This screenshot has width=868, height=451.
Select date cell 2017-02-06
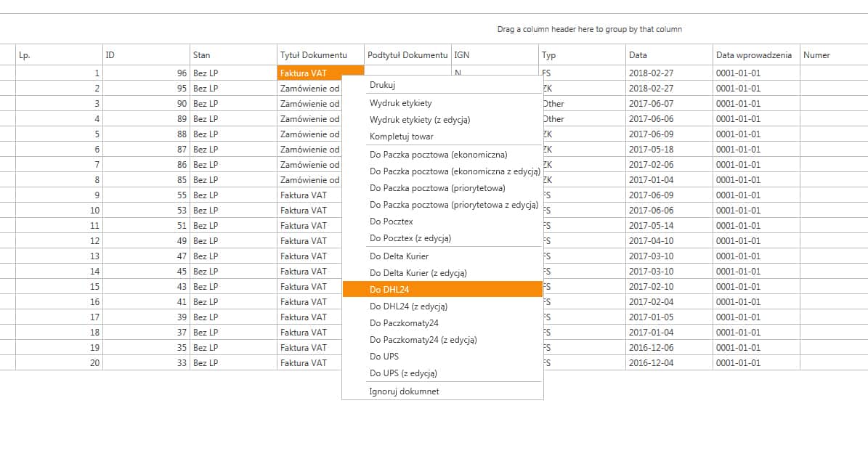669,164
